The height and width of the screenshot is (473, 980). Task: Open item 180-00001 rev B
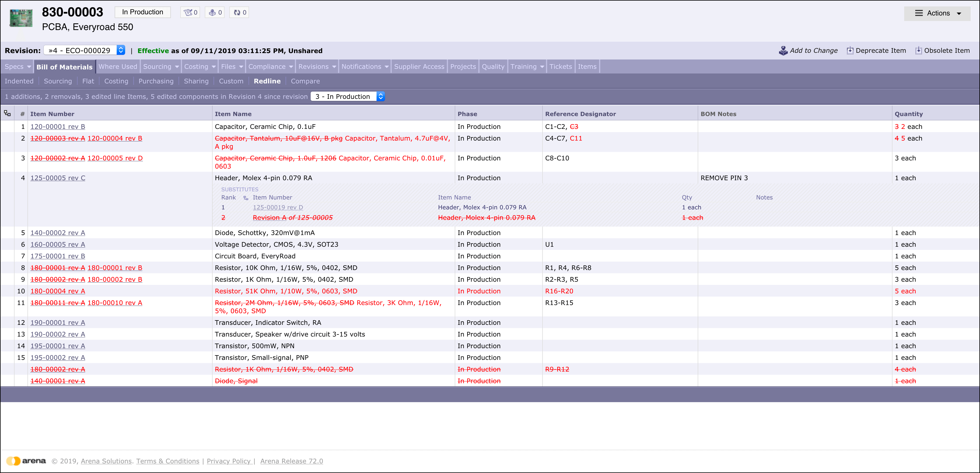tap(115, 268)
